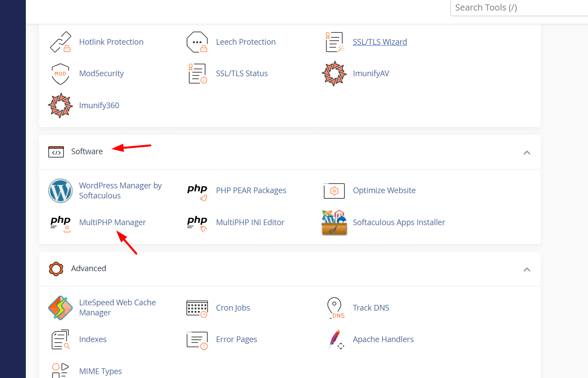Open the Optimize Website gear icon
This screenshot has width=588, height=378.
[x=334, y=191]
